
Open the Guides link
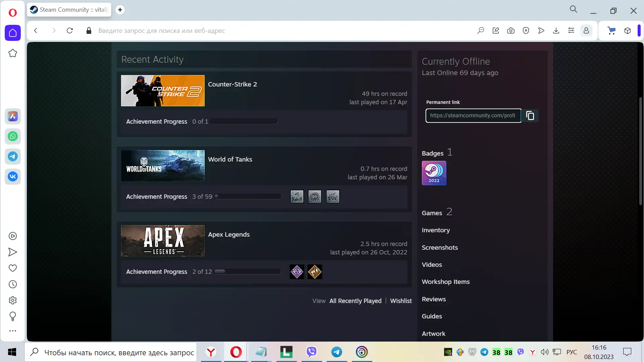[432, 316]
